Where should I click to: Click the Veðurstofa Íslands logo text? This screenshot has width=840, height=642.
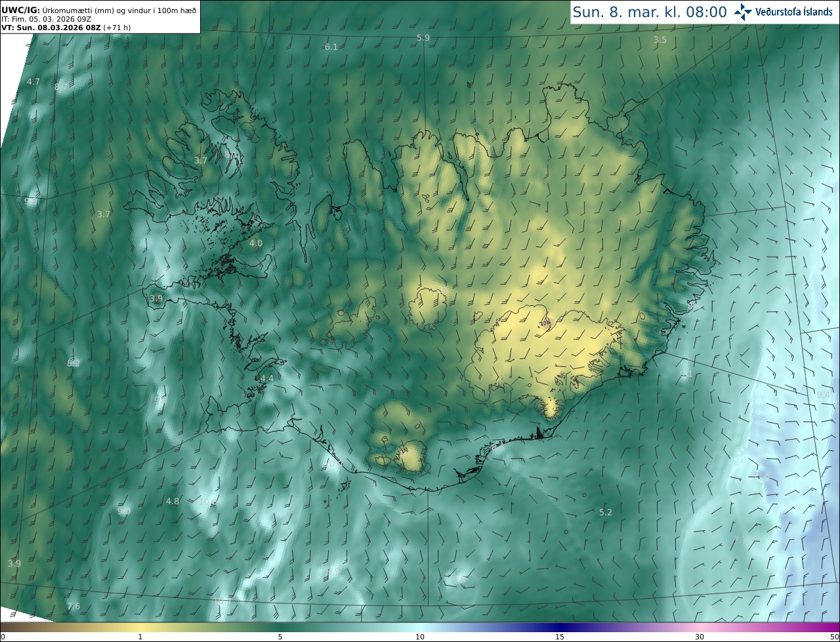[793, 12]
